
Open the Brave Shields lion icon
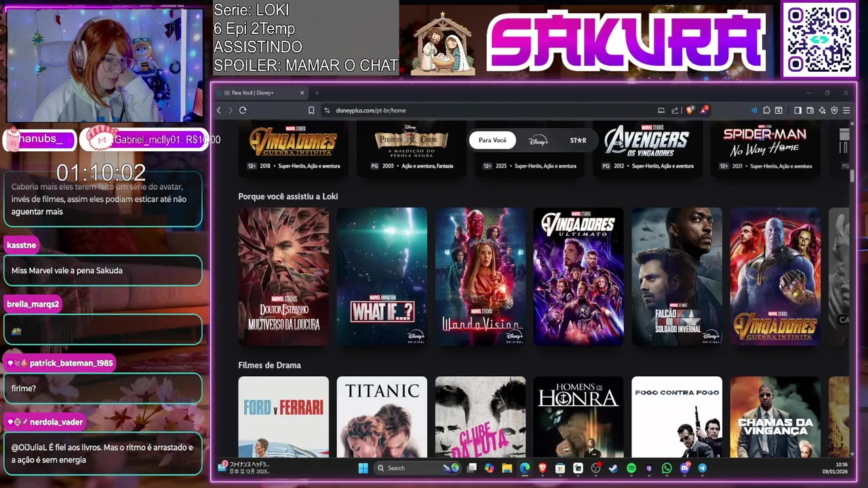pyautogui.click(x=690, y=110)
